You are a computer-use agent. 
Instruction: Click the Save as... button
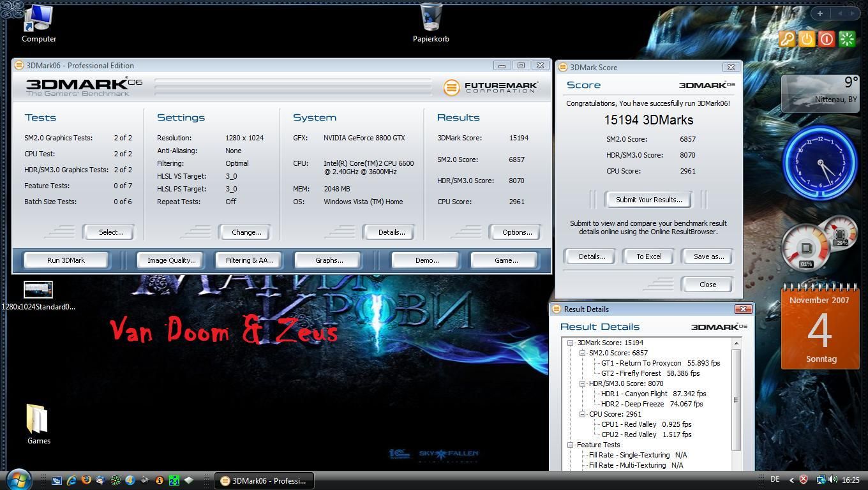pos(708,256)
